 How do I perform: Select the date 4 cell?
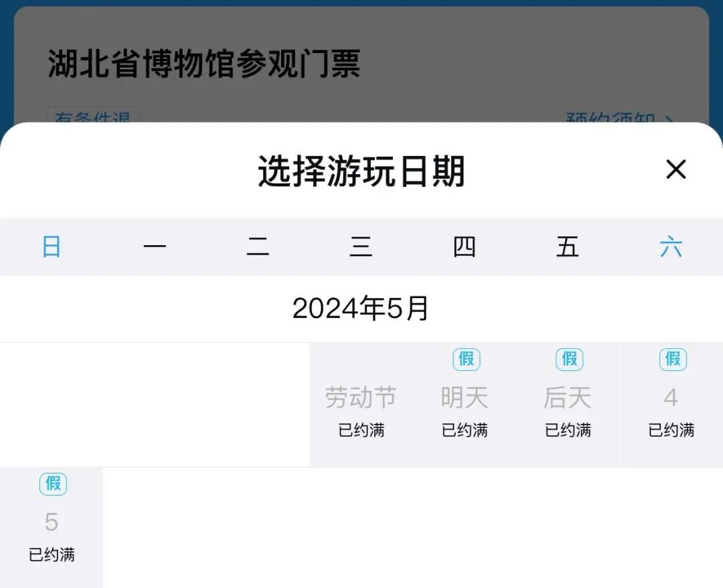click(671, 405)
